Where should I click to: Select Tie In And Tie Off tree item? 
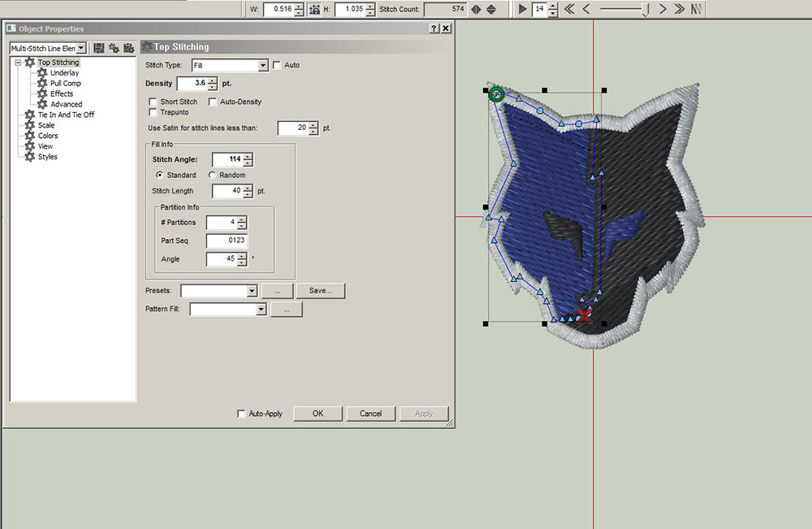(x=67, y=115)
